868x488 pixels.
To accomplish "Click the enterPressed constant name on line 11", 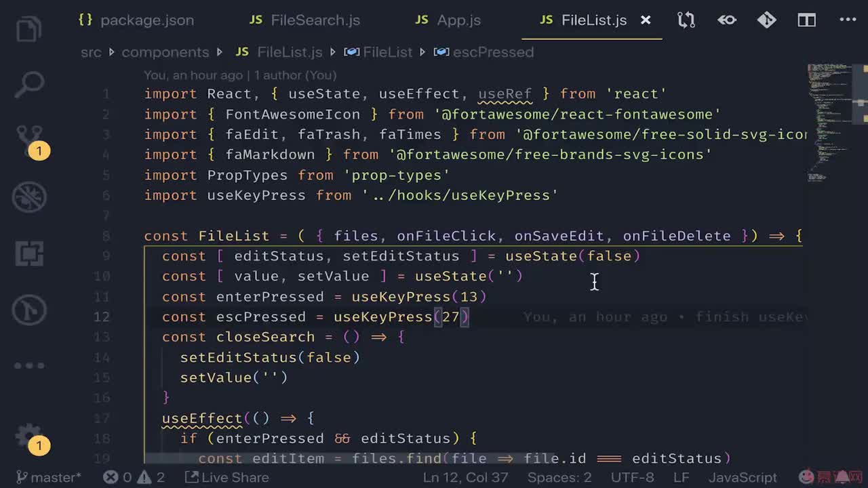I will (x=270, y=297).
